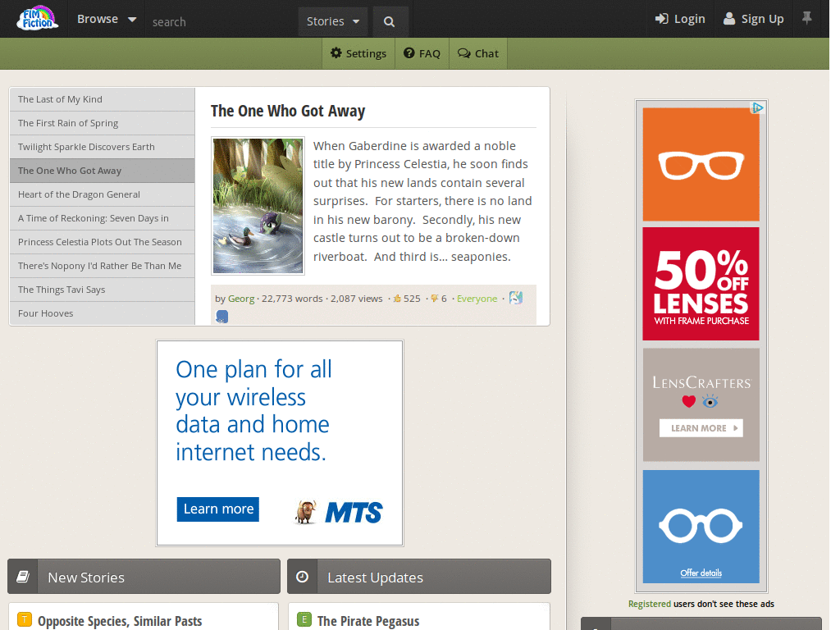Click the story cover art thumbnail
Viewport: 840px width, 630px height.
[258, 206]
